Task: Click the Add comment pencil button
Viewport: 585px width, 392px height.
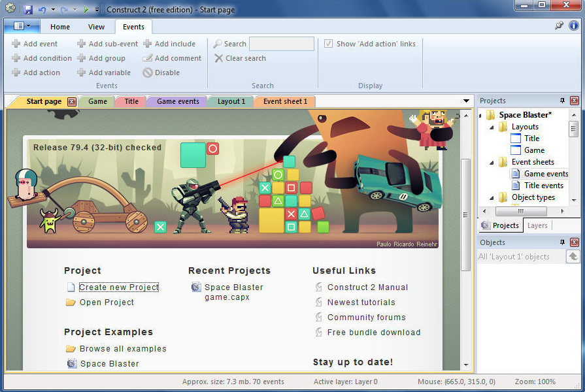Action: pos(172,58)
